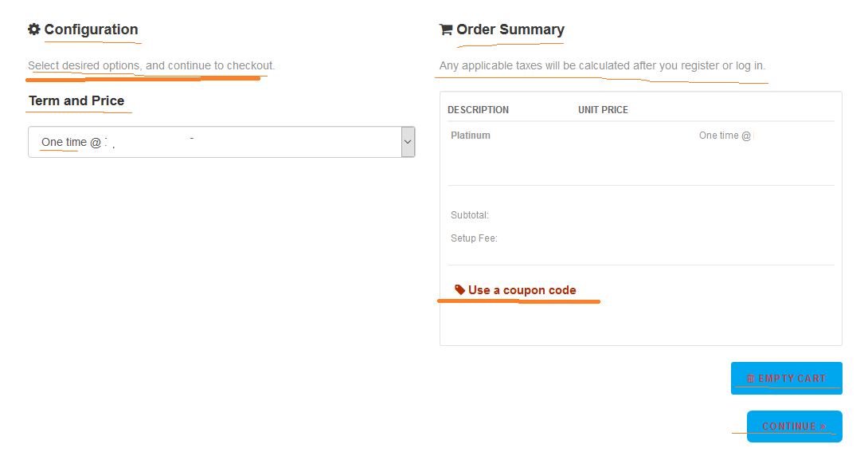Click the double chevron on Continue button
Viewport: 868px width, 456px height.
[x=823, y=426]
